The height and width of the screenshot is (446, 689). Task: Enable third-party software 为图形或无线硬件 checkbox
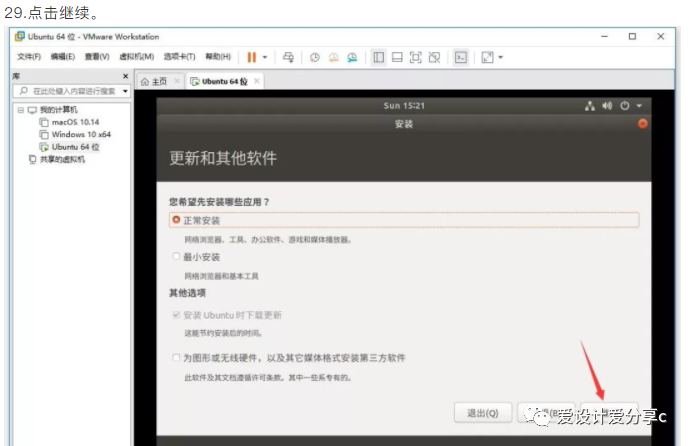coord(176,357)
